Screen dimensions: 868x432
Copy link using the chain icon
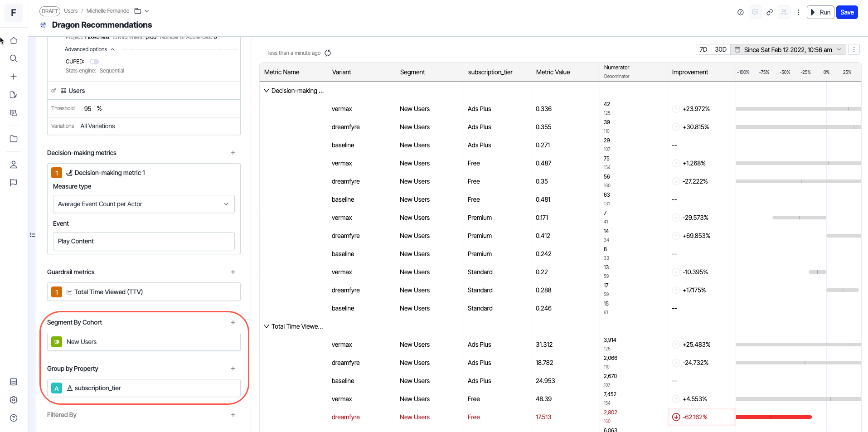[x=770, y=12]
